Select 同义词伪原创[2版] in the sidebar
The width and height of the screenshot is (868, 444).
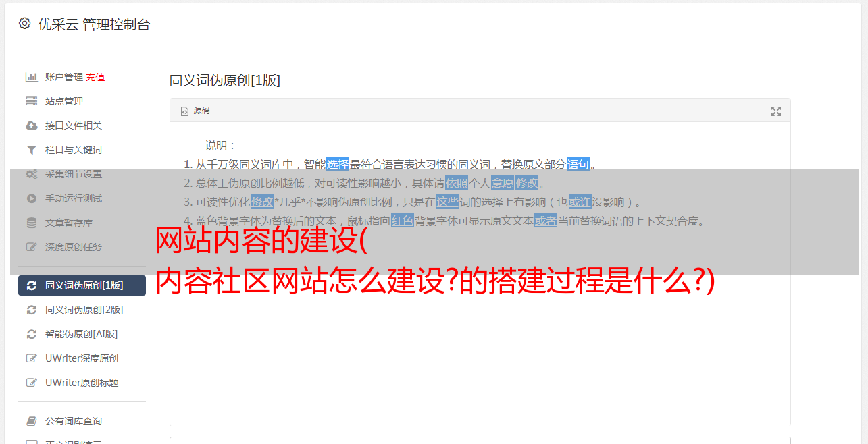82,310
